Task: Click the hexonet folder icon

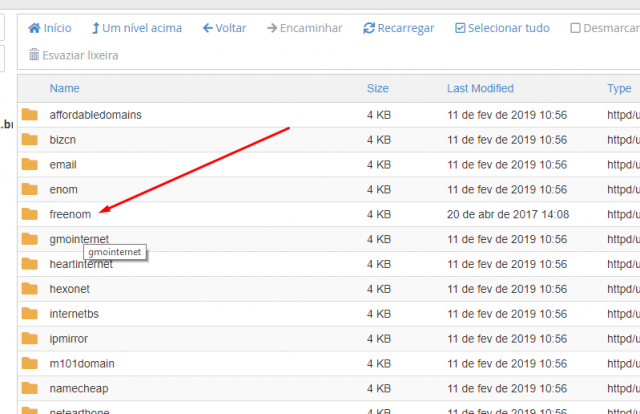Action: pyautogui.click(x=30, y=289)
